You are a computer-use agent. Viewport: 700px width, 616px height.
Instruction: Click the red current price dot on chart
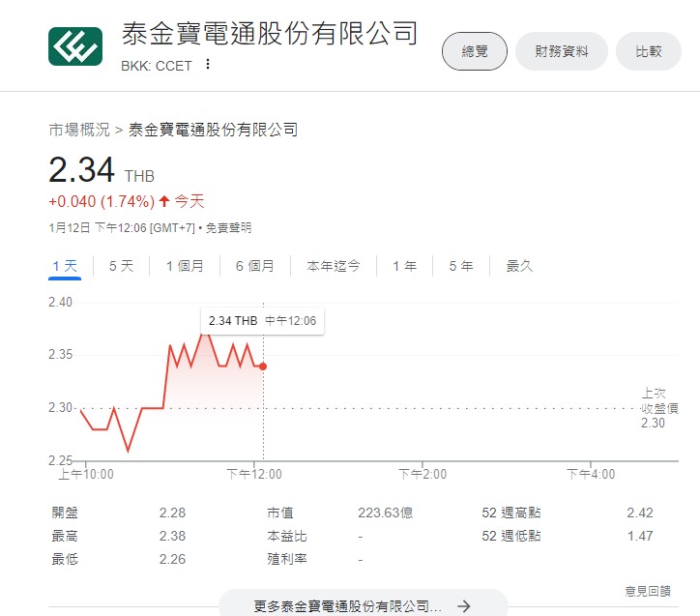tap(263, 366)
